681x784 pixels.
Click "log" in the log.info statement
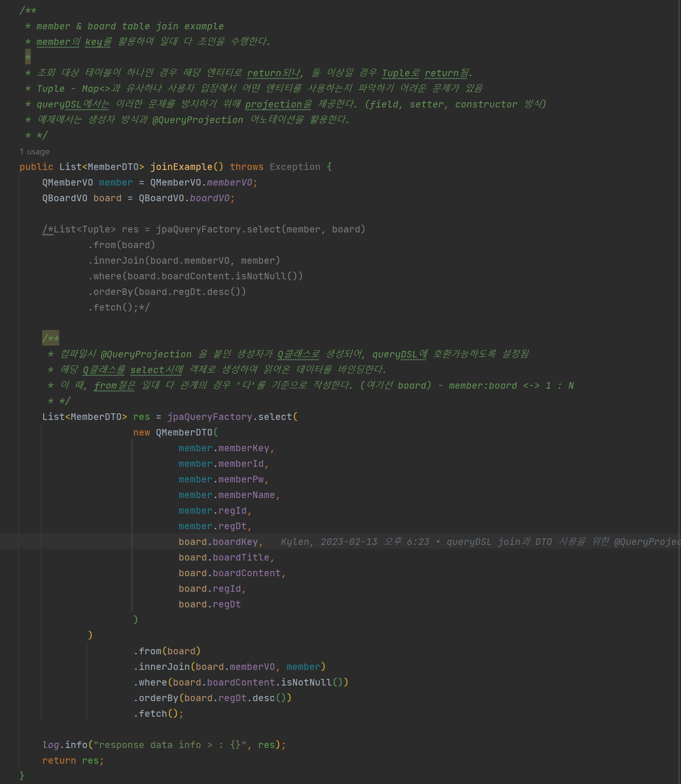[51, 745]
